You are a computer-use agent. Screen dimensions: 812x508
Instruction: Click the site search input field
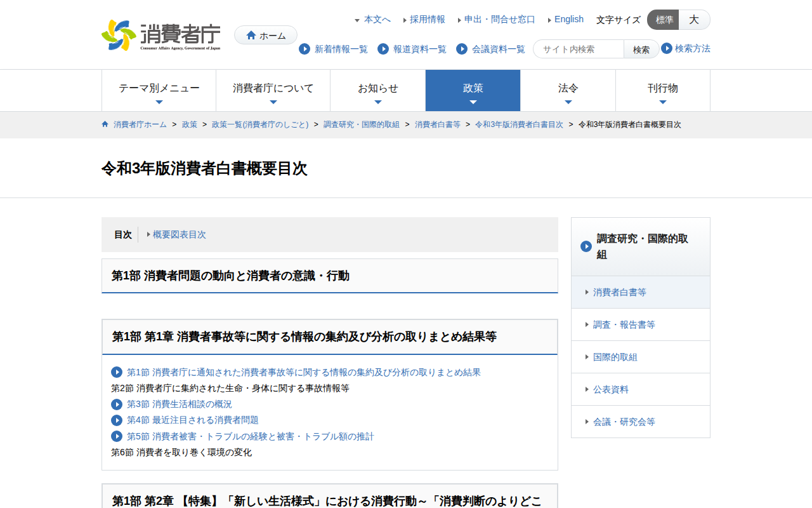click(579, 49)
